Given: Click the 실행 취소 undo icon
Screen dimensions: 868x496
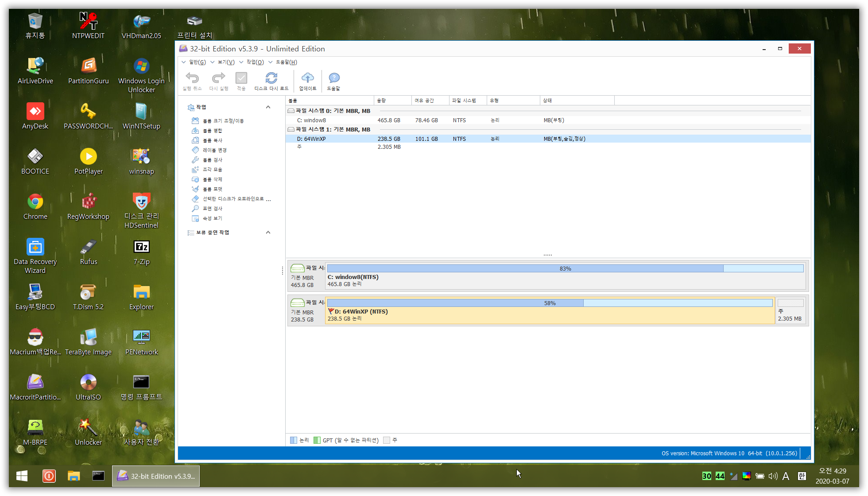Looking at the screenshot, I should [192, 78].
